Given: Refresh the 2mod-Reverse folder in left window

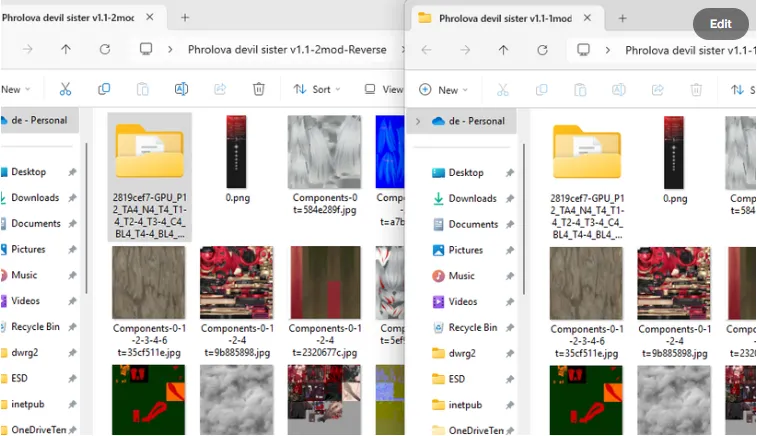Looking at the screenshot, I should click(x=105, y=49).
